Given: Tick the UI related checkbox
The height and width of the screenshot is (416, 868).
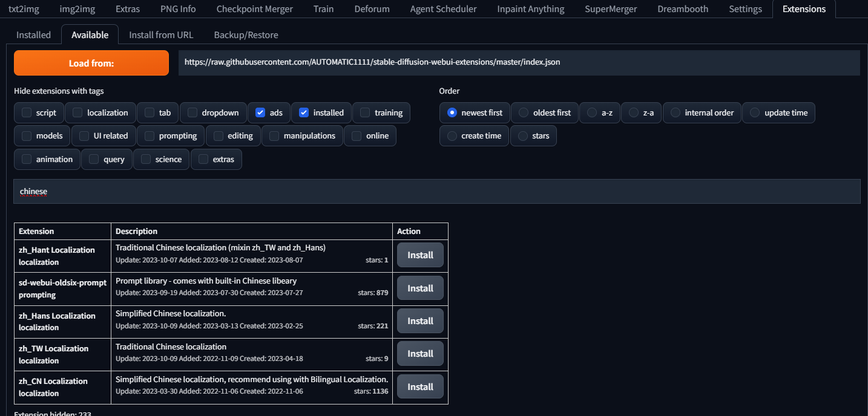Looking at the screenshot, I should click(x=84, y=135).
